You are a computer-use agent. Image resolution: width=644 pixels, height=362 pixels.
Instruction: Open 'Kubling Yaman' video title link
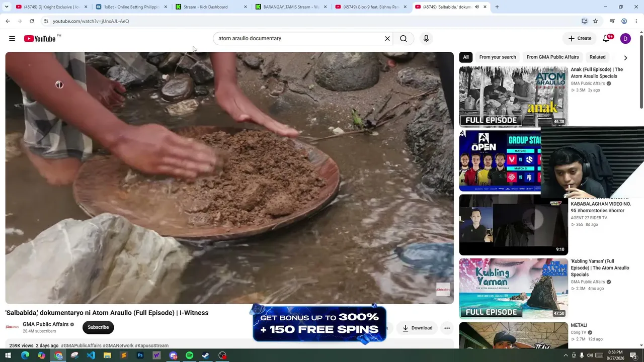[600, 268]
